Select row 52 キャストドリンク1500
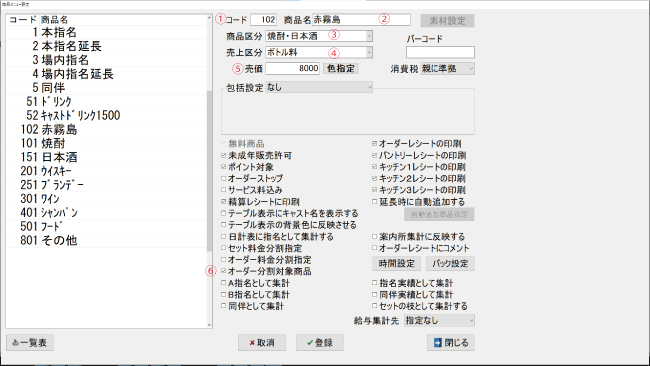Image resolution: width=650 pixels, height=366 pixels. click(106, 115)
